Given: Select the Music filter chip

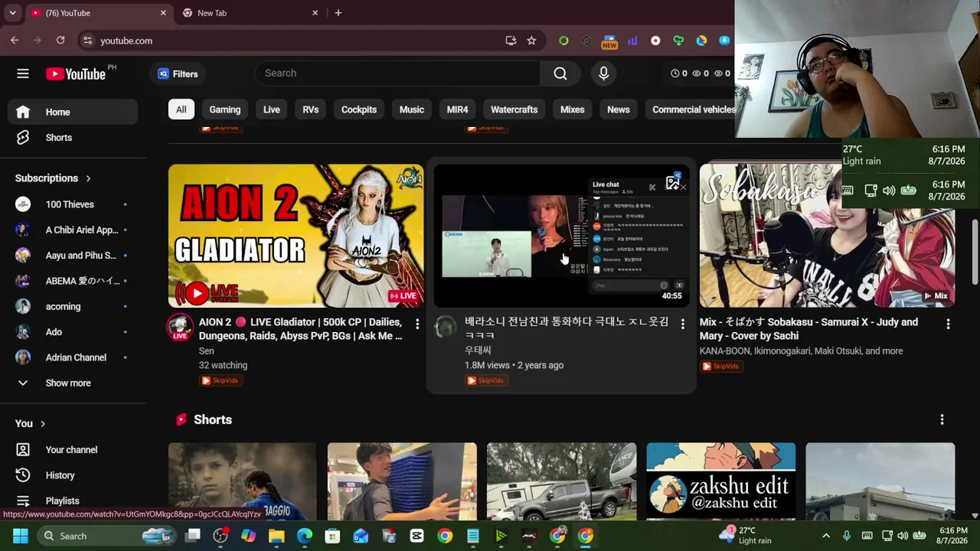Looking at the screenshot, I should (x=412, y=109).
